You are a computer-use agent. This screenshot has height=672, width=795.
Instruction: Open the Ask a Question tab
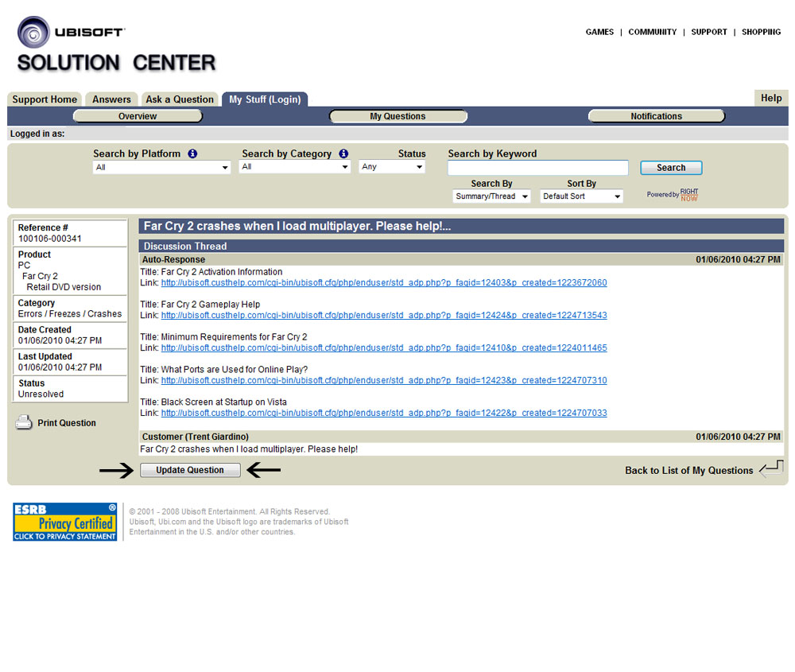click(180, 99)
